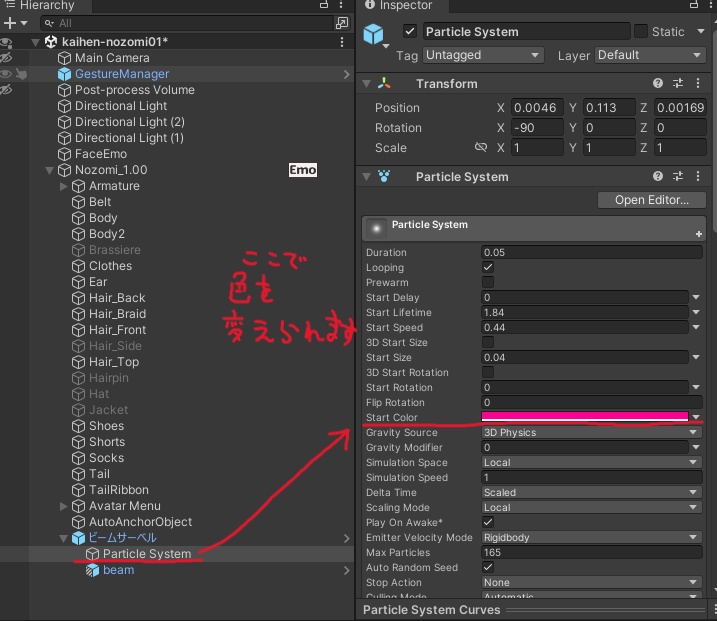The image size is (717, 621).
Task: Toggle the Play On Awake checkbox
Action: 488,522
